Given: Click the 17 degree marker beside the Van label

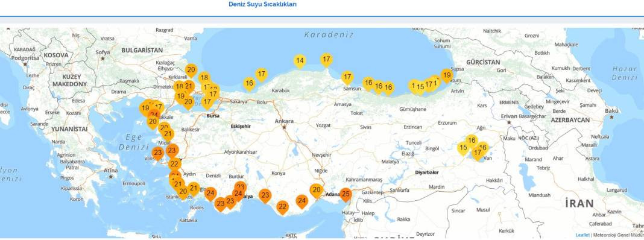Looking at the screenshot, I should pyautogui.click(x=477, y=154).
